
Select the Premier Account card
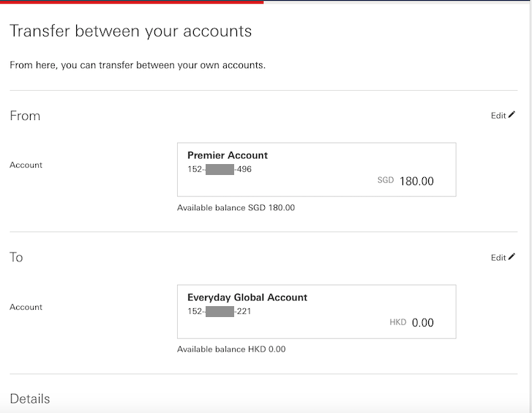click(317, 169)
